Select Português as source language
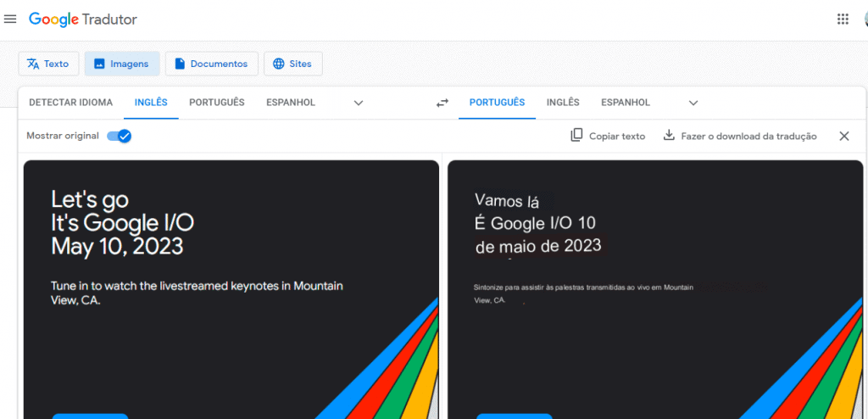868x419 pixels. 217,103
